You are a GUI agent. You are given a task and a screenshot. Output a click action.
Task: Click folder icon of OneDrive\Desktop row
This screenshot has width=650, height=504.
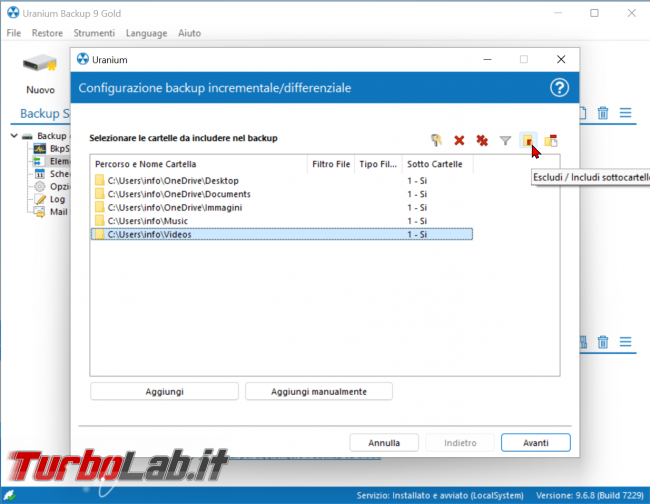[99, 180]
